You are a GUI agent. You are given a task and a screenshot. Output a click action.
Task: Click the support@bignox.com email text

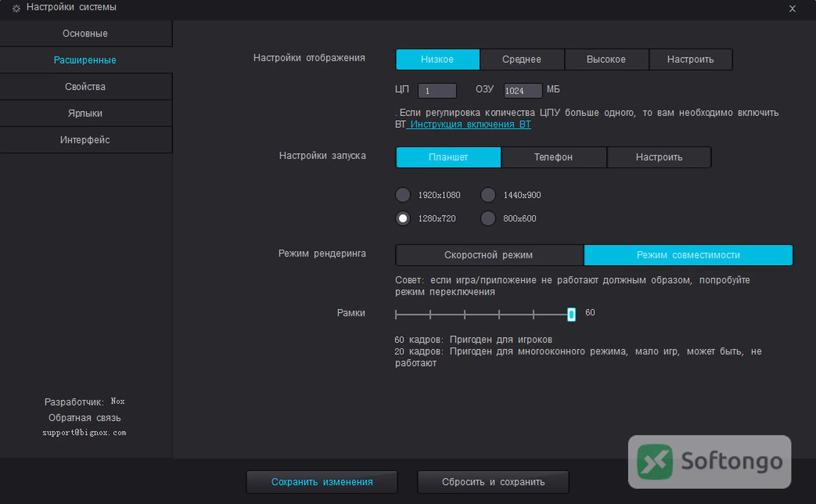point(84,433)
